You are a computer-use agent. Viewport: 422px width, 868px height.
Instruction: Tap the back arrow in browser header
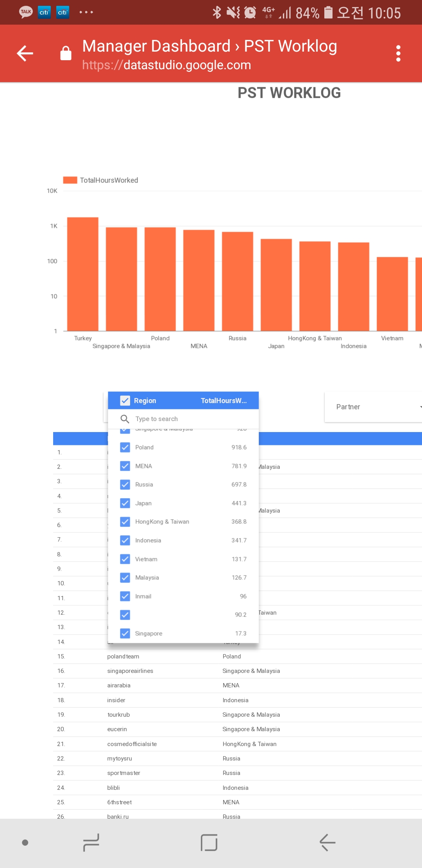coord(25,54)
